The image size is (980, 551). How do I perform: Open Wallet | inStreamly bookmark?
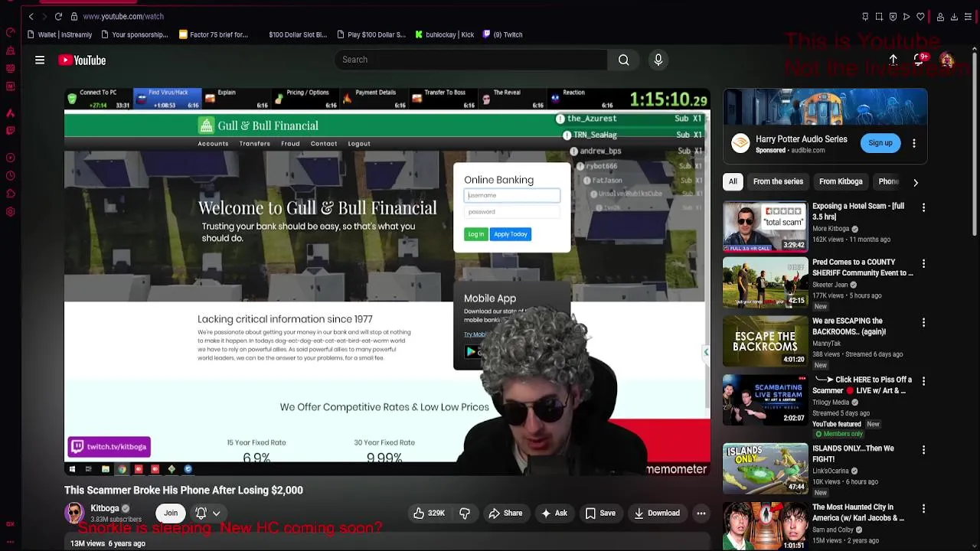point(59,34)
